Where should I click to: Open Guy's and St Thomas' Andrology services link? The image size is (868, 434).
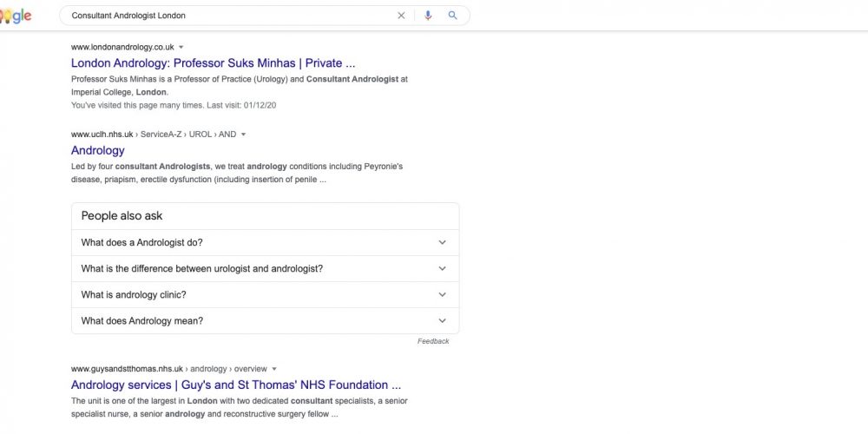coord(236,385)
